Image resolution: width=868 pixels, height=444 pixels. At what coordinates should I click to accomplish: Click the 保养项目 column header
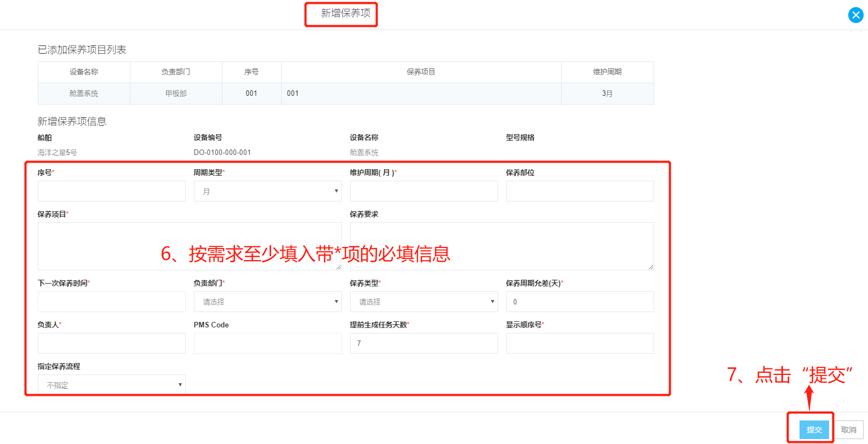pyautogui.click(x=421, y=72)
